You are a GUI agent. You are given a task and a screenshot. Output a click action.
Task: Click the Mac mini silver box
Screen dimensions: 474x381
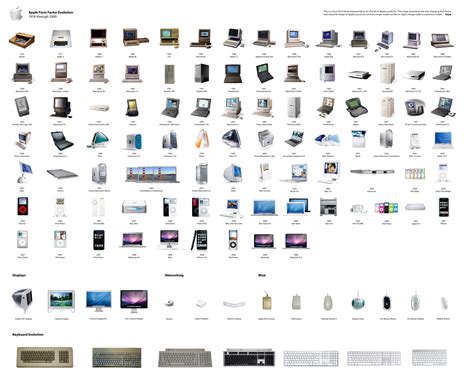[x=134, y=207]
